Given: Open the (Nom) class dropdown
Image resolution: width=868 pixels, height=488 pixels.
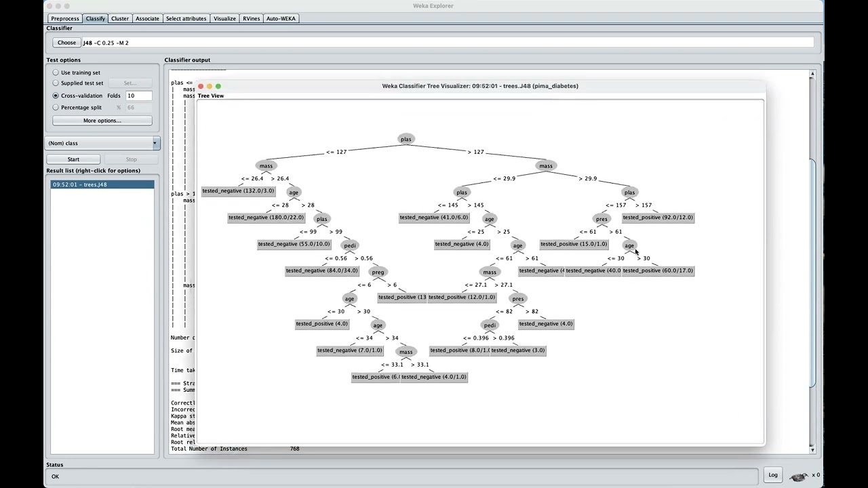Looking at the screenshot, I should click(102, 143).
